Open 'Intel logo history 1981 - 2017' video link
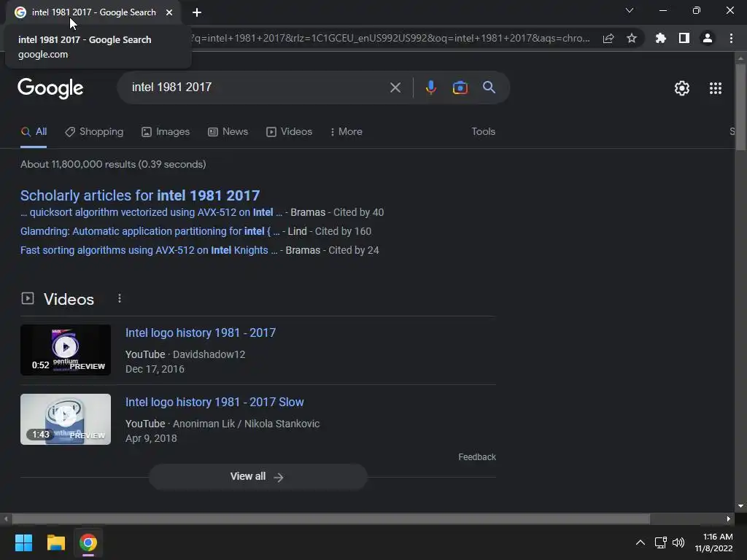Viewport: 747px width, 560px height. 201,332
